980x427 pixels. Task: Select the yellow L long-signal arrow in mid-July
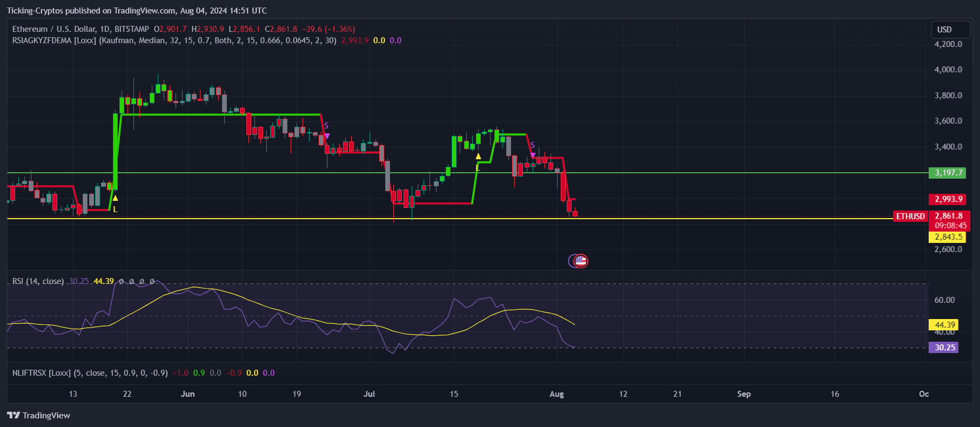click(478, 157)
